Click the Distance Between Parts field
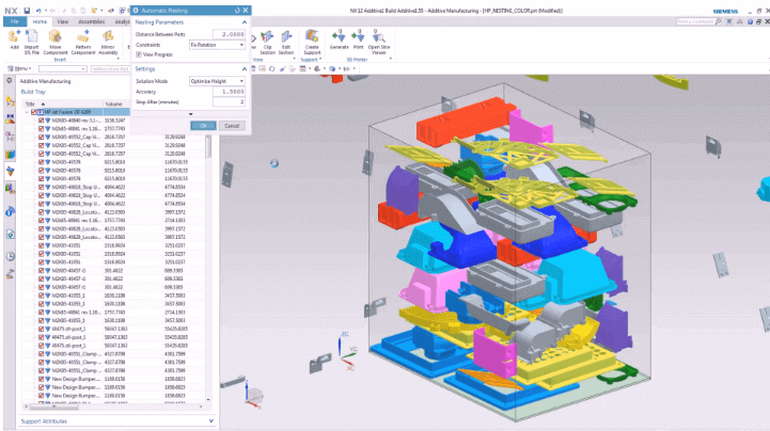Image resolution: width=770 pixels, height=431 pixels. click(x=229, y=34)
